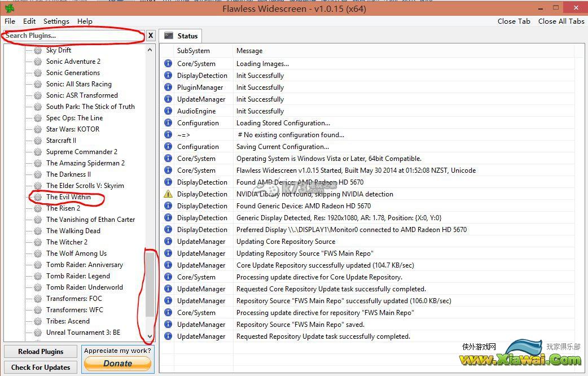
Task: Click the warning icon on the NVIDIA Library row
Action: (x=168, y=194)
